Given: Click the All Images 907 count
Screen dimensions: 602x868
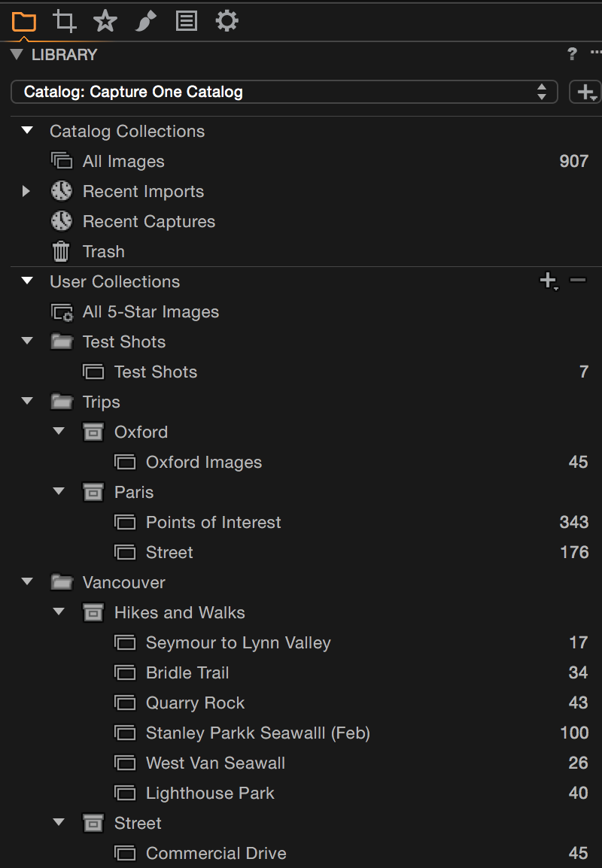Looking at the screenshot, I should 573,161.
